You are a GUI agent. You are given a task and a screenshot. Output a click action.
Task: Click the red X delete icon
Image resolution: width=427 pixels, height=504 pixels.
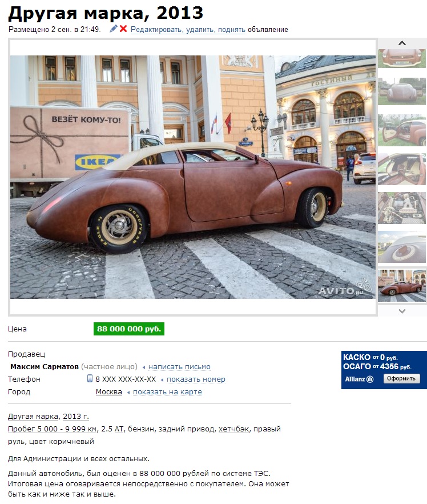(123, 29)
